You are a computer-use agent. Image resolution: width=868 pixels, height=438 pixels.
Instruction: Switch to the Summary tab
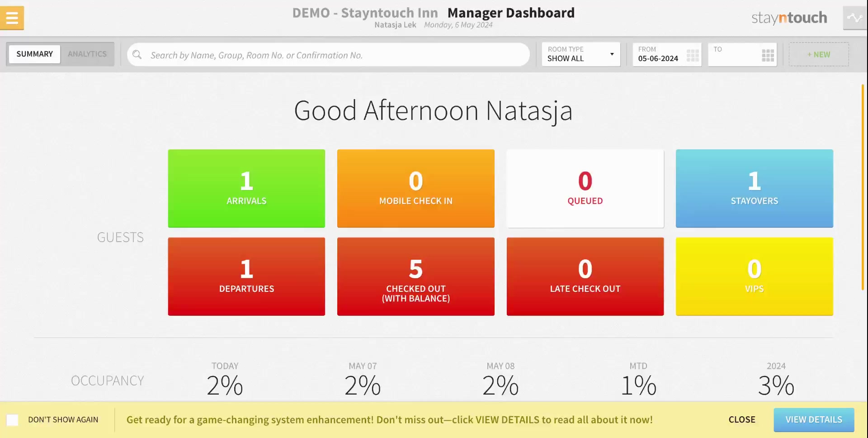point(35,54)
